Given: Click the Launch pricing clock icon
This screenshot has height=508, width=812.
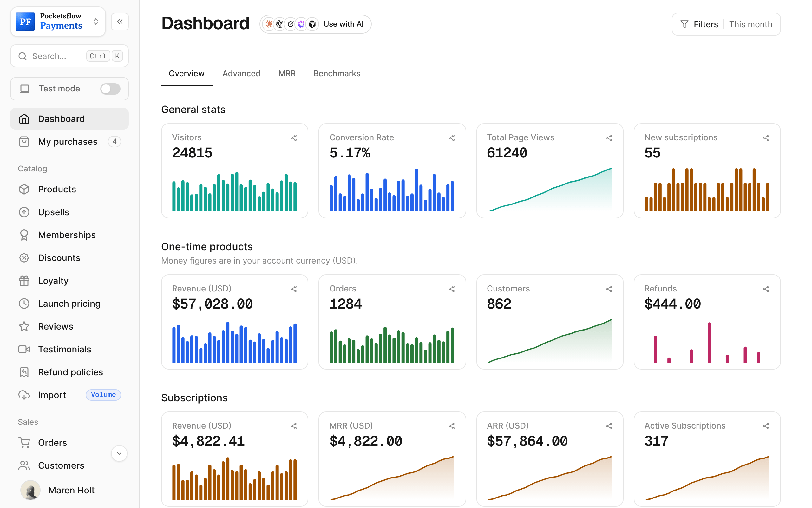Looking at the screenshot, I should click(x=24, y=304).
